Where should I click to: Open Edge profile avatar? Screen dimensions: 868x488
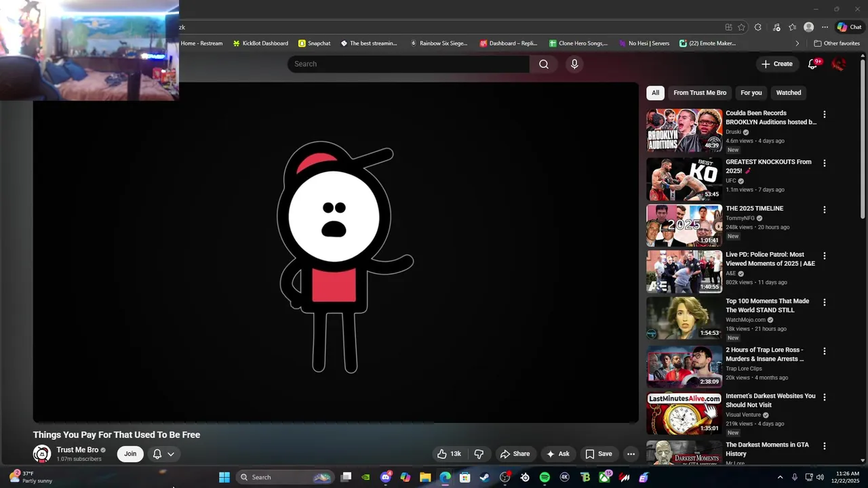pyautogui.click(x=808, y=27)
